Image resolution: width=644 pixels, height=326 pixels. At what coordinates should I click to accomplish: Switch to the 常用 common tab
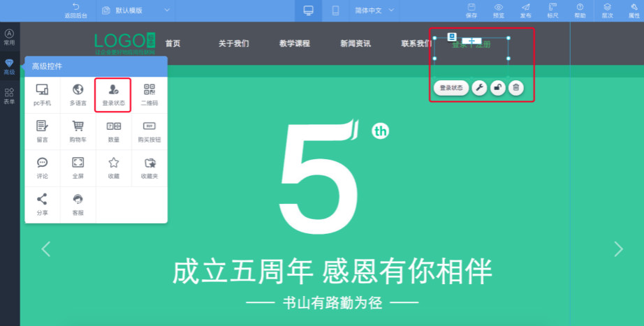9,37
